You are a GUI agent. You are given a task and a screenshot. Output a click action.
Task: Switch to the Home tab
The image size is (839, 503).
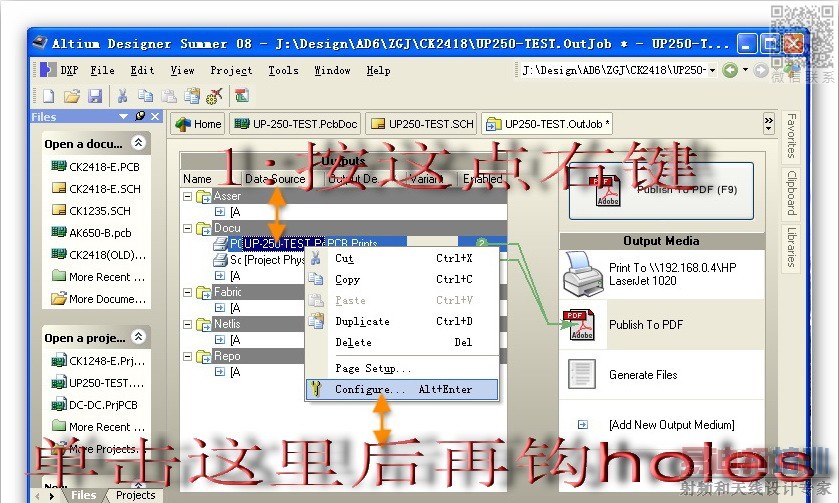point(198,124)
